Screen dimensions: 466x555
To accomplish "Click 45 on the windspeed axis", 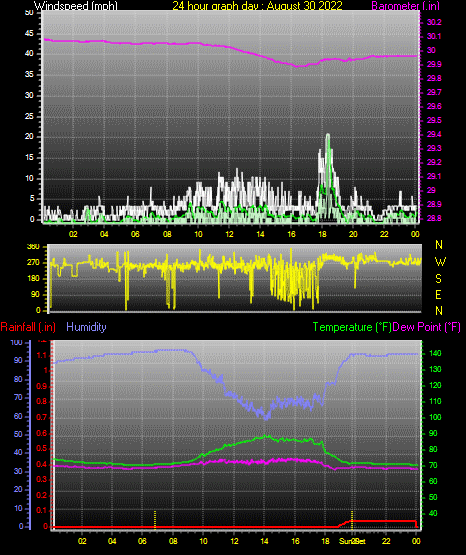I will [29, 34].
